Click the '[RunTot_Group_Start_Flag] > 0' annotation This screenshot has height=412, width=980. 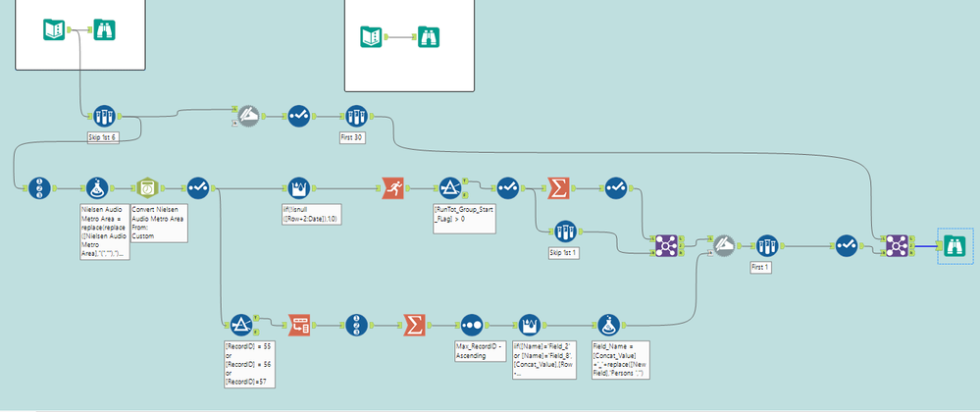click(x=464, y=219)
